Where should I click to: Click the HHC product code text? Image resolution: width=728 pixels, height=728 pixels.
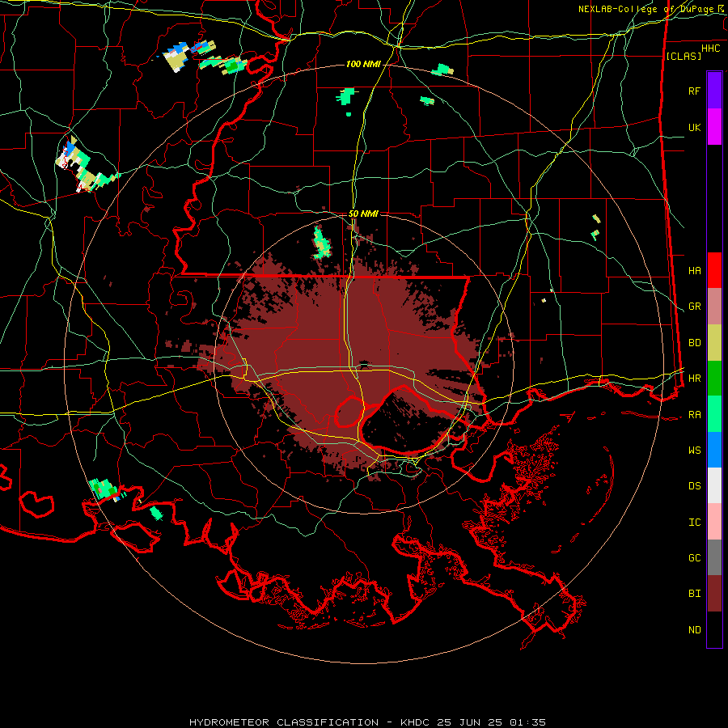click(710, 49)
